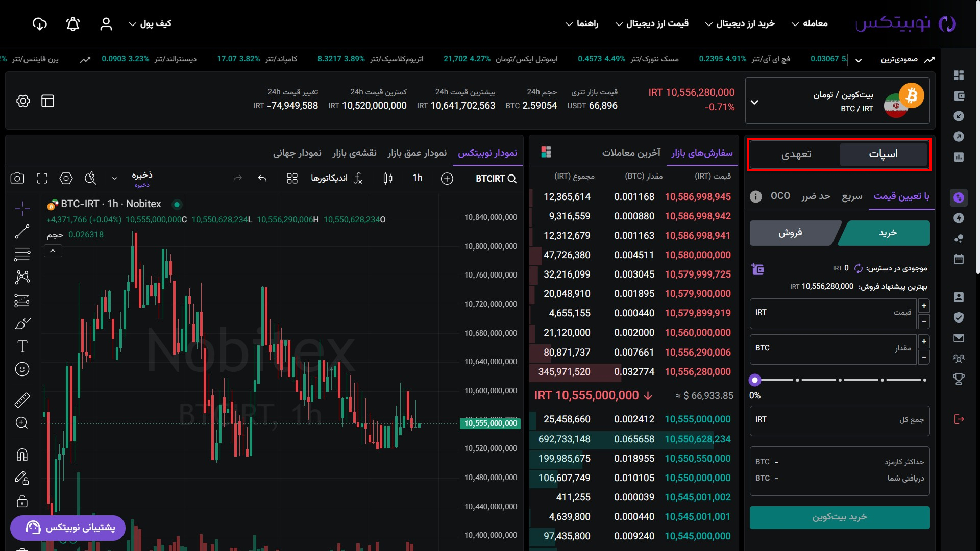Open the chart save (ذخیره) dropdown arrow
Image resolution: width=980 pixels, height=551 pixels.
[x=115, y=179]
